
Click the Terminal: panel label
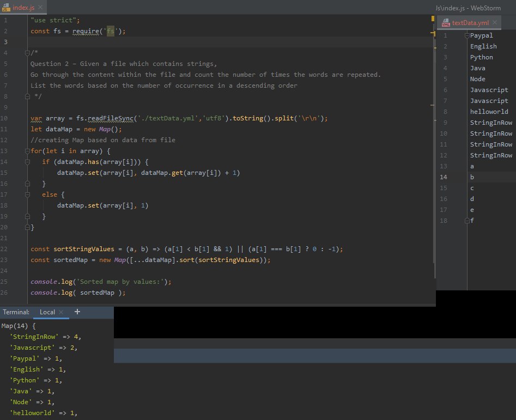tap(16, 312)
